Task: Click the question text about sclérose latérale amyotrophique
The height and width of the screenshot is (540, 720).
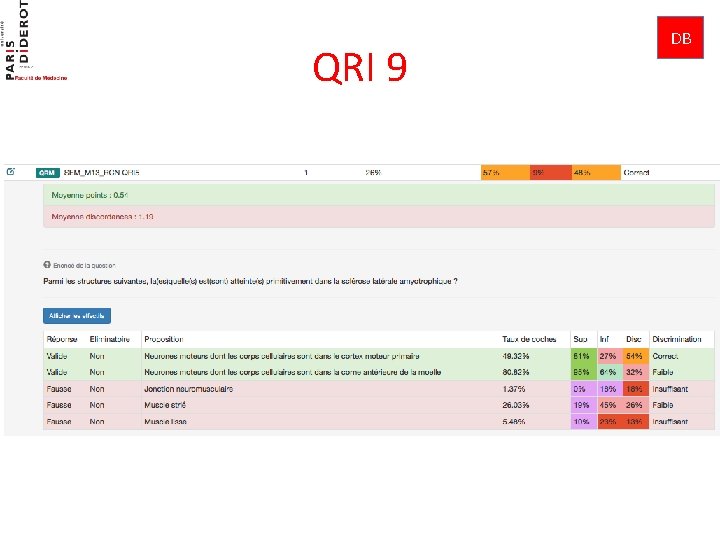Action: pyautogui.click(x=250, y=281)
